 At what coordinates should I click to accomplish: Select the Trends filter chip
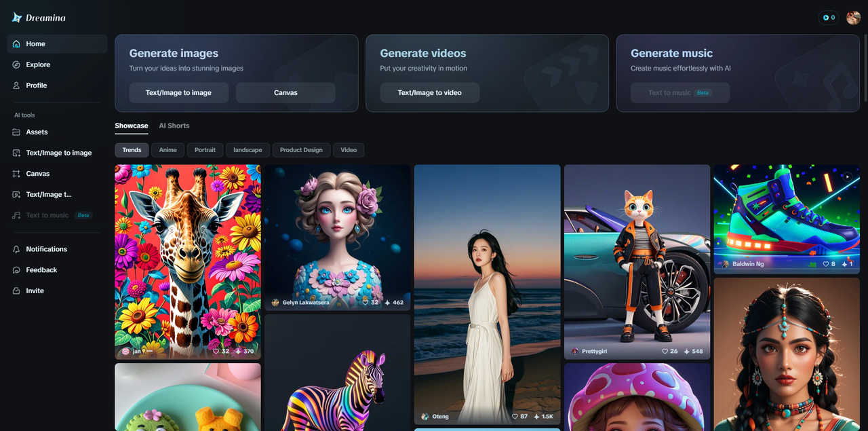coord(132,150)
